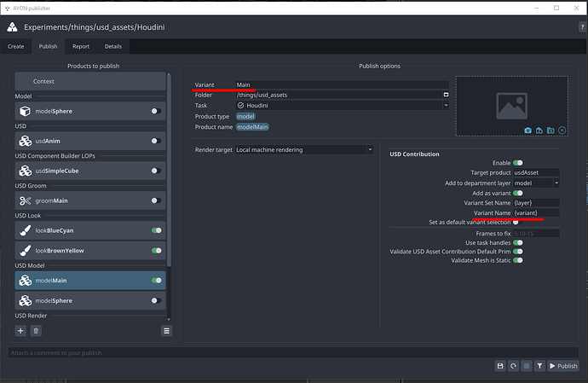Disable the lookBlueCyan product toggle
The image size is (588, 383).
(157, 230)
